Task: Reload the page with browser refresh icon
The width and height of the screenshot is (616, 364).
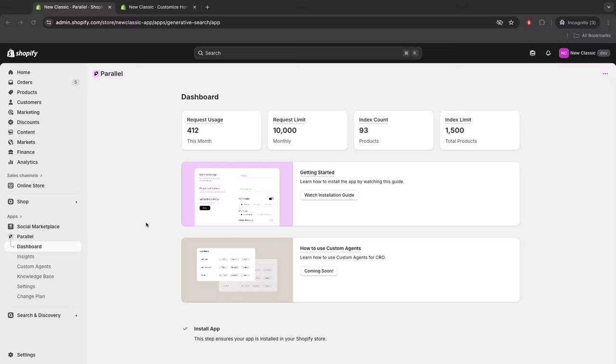Action: 33,22
